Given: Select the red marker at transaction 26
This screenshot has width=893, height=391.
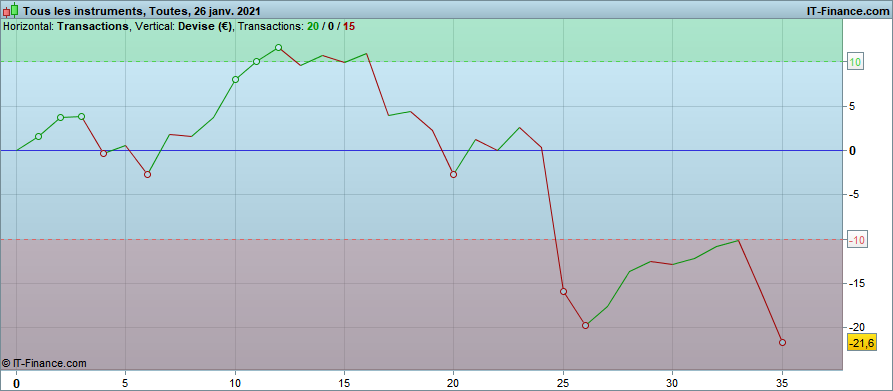Looking at the screenshot, I should (585, 326).
